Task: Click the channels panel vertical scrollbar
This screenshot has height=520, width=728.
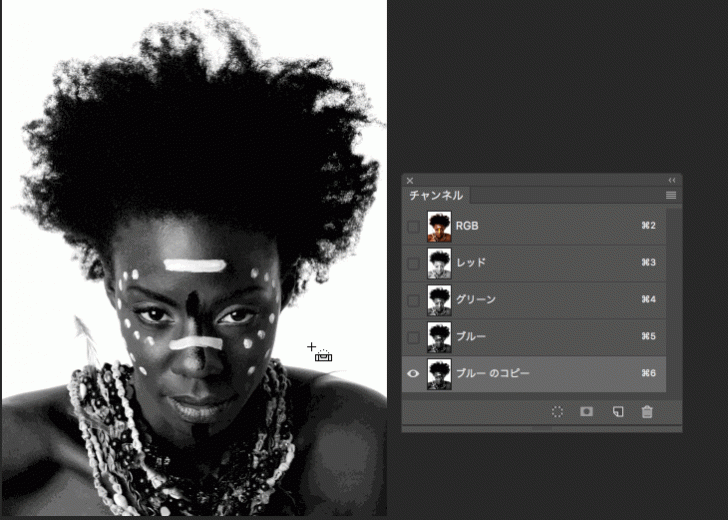Action: (673, 300)
